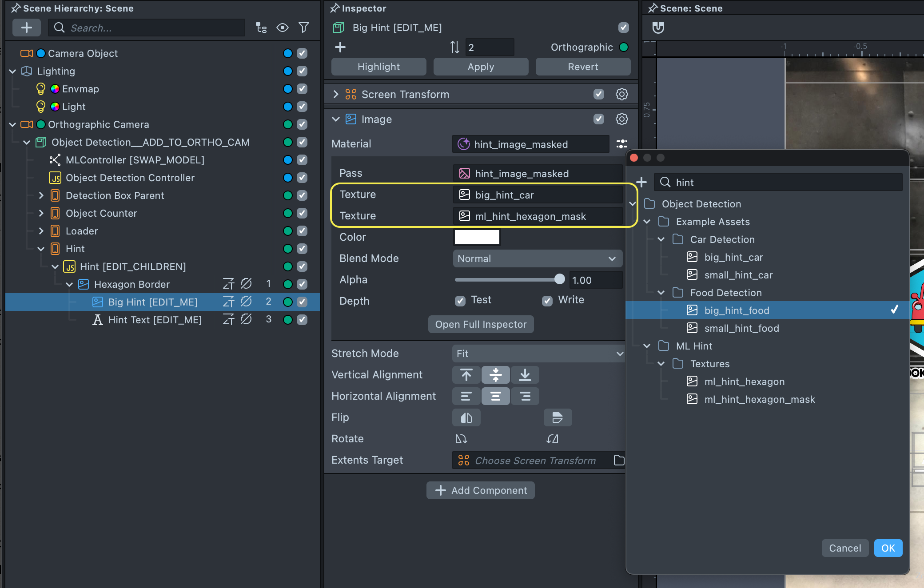This screenshot has width=924, height=588.
Task: Disable Camera Object visibility checkbox
Action: coord(302,53)
